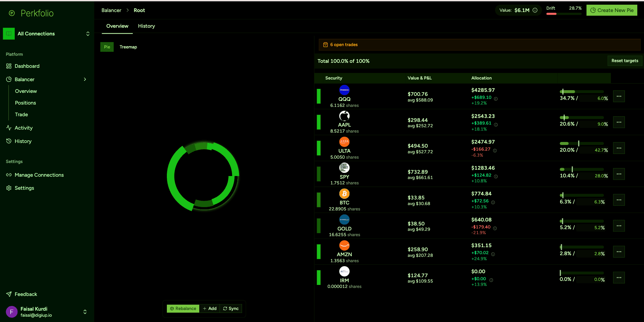Click the Rebalance button
Screen dimensions: 644x322
point(183,309)
